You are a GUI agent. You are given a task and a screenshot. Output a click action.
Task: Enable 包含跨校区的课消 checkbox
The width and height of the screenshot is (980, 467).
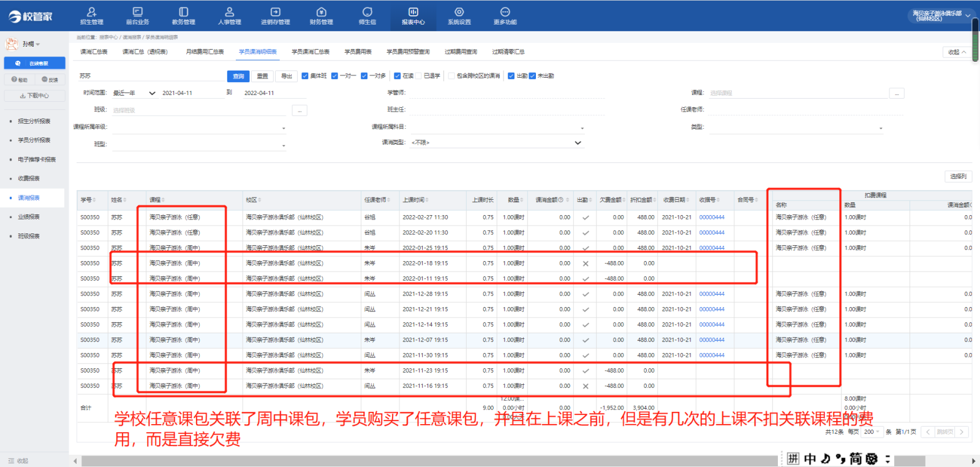(x=451, y=76)
